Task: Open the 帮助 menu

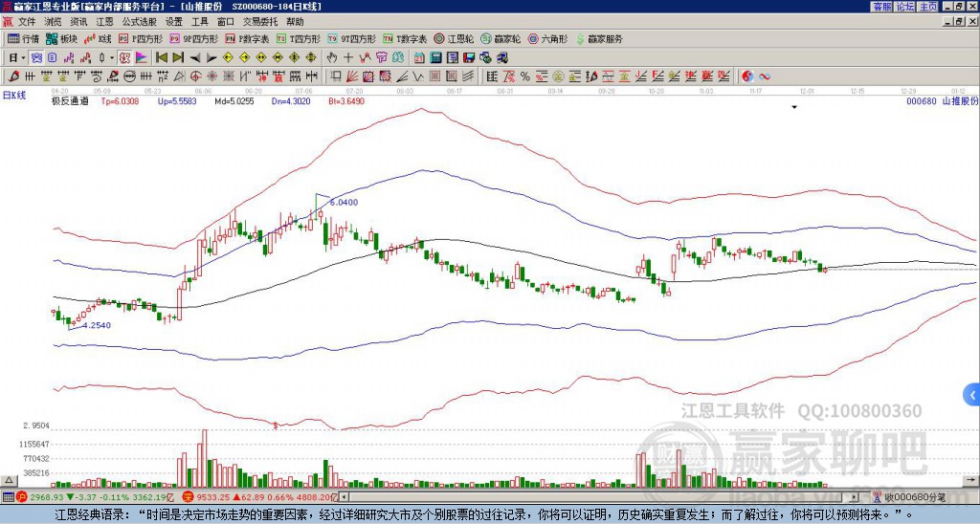Action: [x=295, y=22]
